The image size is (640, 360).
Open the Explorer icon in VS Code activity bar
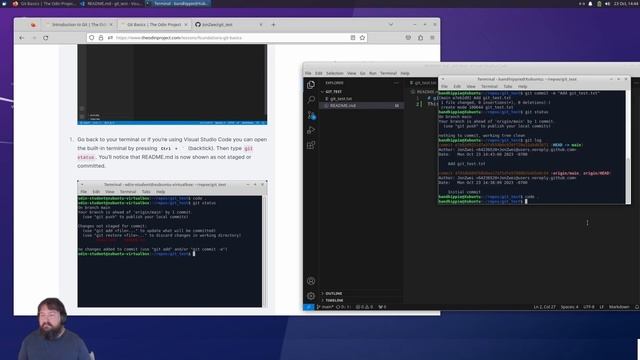click(311, 84)
